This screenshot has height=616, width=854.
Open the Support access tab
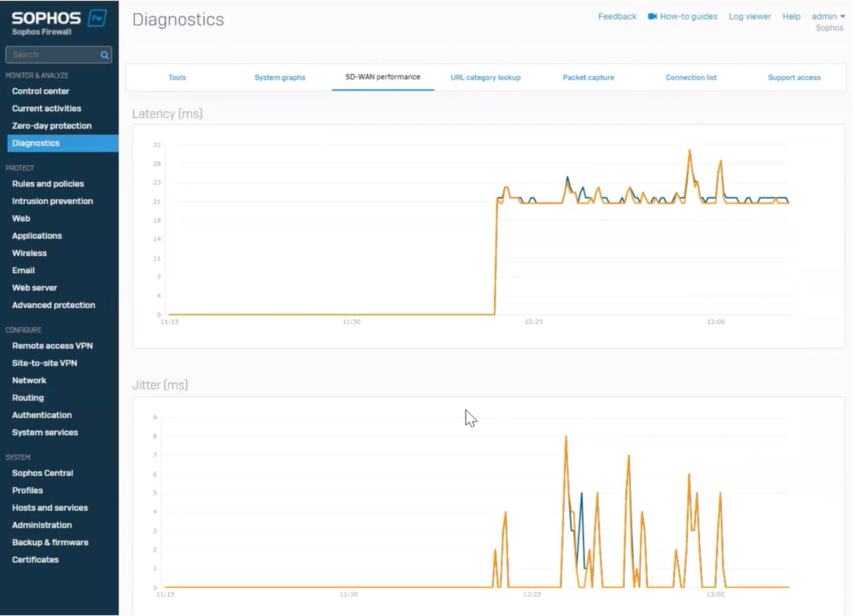click(794, 77)
